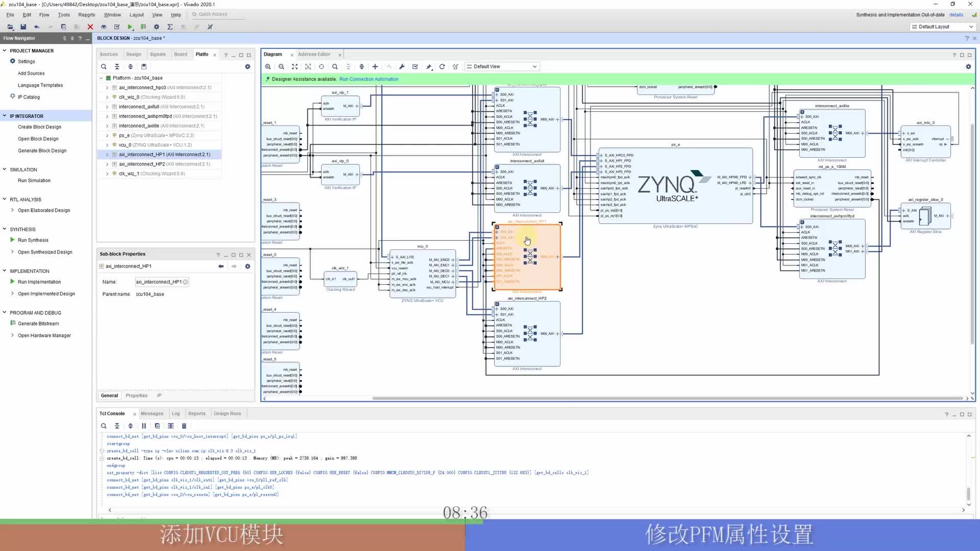The image size is (980, 551).
Task: Click the green Run flow arrow icon
Action: click(130, 27)
